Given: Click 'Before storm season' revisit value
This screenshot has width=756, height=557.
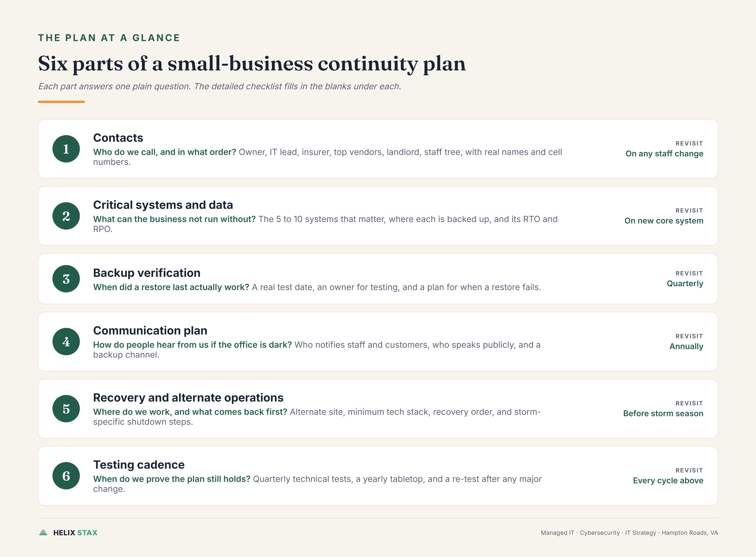Looking at the screenshot, I should [663, 414].
